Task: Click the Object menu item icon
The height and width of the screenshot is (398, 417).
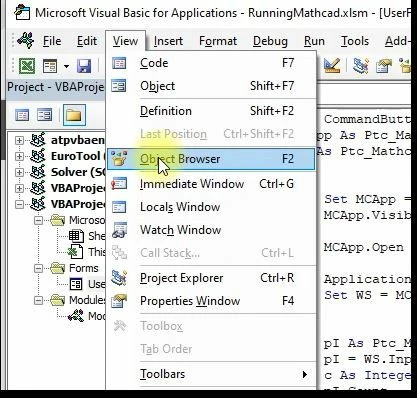Action: click(119, 86)
